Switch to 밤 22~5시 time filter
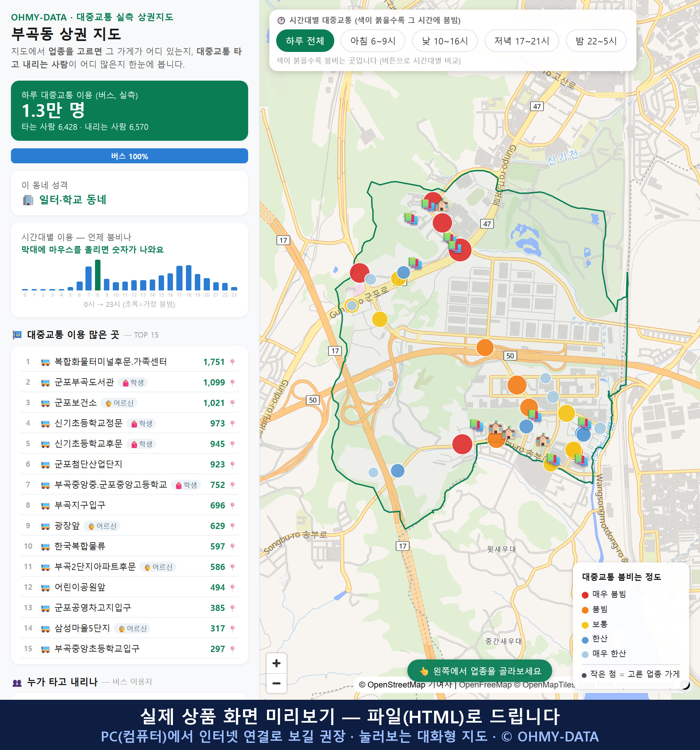 click(596, 41)
